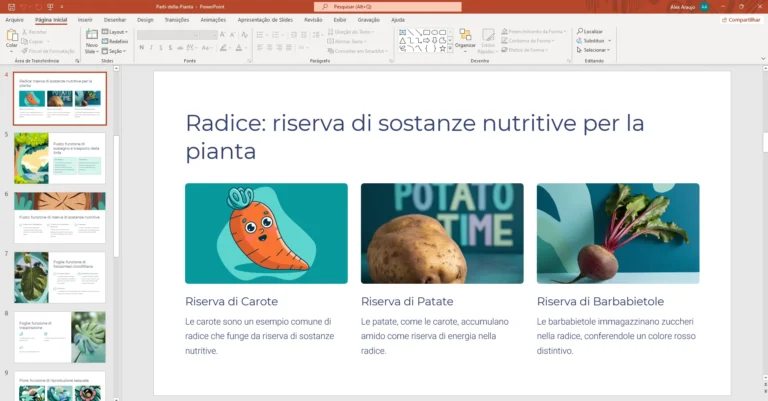Click the Redo icon in quick access toolbar

38,7
